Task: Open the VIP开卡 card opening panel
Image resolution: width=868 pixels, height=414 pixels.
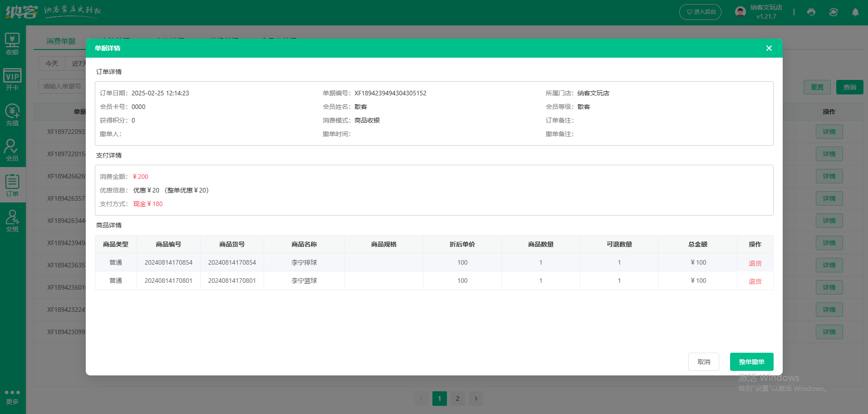Action: (x=12, y=78)
